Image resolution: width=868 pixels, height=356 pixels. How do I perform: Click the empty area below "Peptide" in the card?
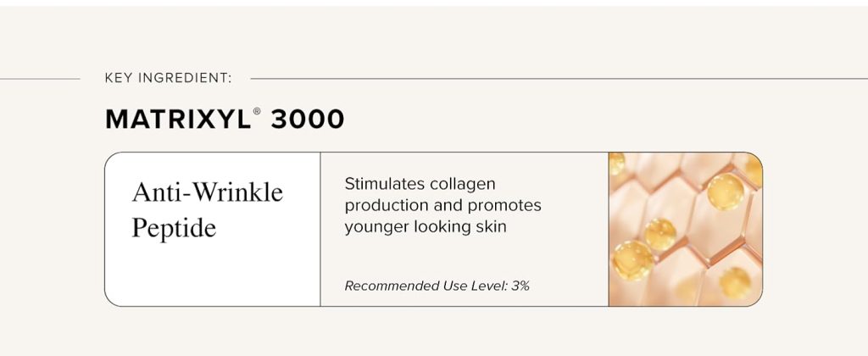(x=212, y=271)
